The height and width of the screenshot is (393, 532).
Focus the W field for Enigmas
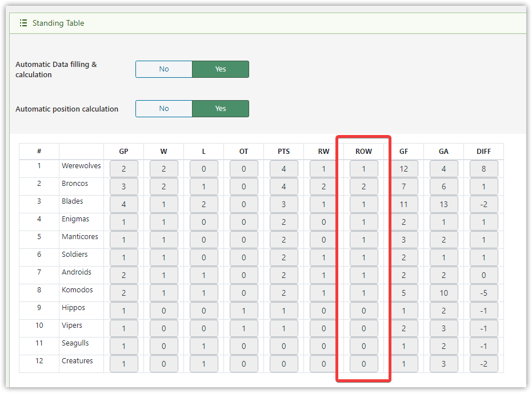click(164, 222)
